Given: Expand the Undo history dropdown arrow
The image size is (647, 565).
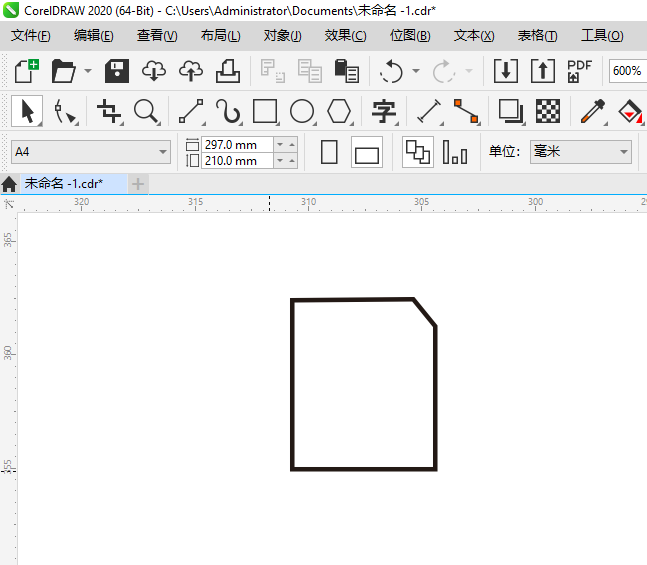Looking at the screenshot, I should tap(416, 71).
